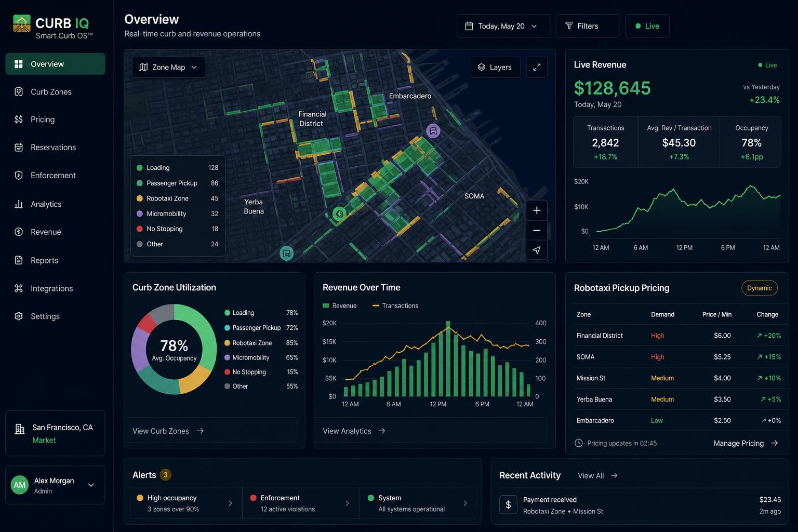The width and height of the screenshot is (798, 532).
Task: Click the Reports document icon
Action: [19, 260]
